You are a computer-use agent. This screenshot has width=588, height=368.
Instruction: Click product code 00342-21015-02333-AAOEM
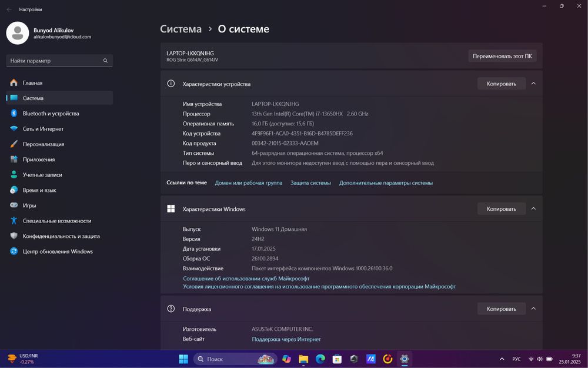(285, 143)
